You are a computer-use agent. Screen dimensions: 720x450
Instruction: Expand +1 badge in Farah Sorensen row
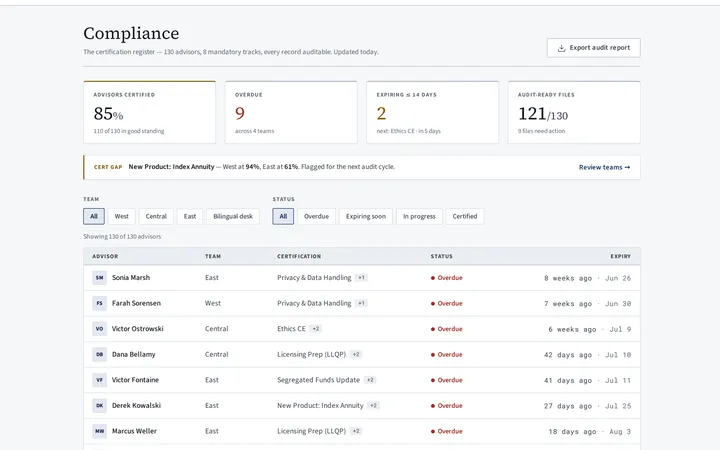pyautogui.click(x=361, y=303)
